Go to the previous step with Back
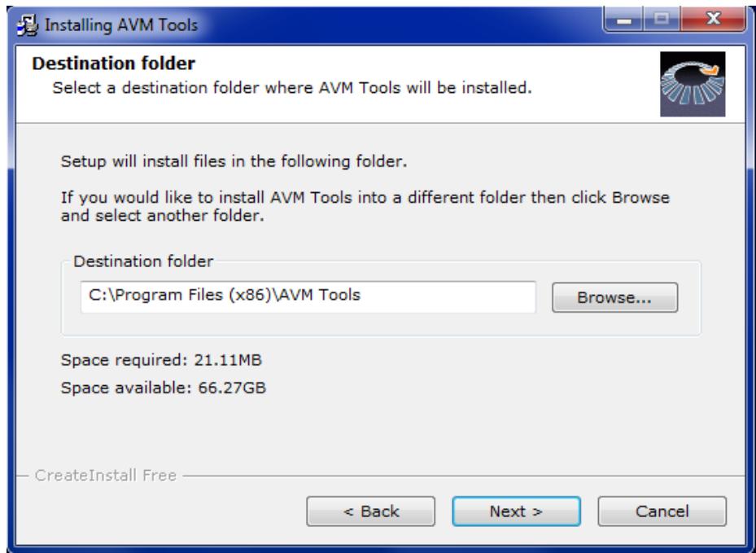The image size is (756, 553). coord(371,511)
